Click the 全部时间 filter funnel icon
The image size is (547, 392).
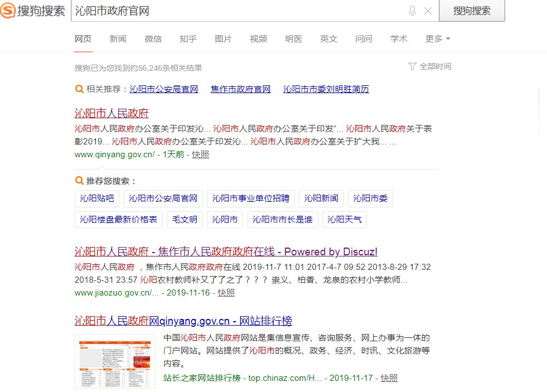click(412, 66)
